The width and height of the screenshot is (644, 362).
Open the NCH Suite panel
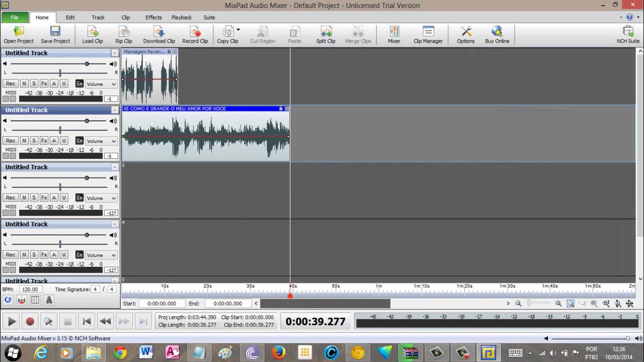tap(628, 35)
